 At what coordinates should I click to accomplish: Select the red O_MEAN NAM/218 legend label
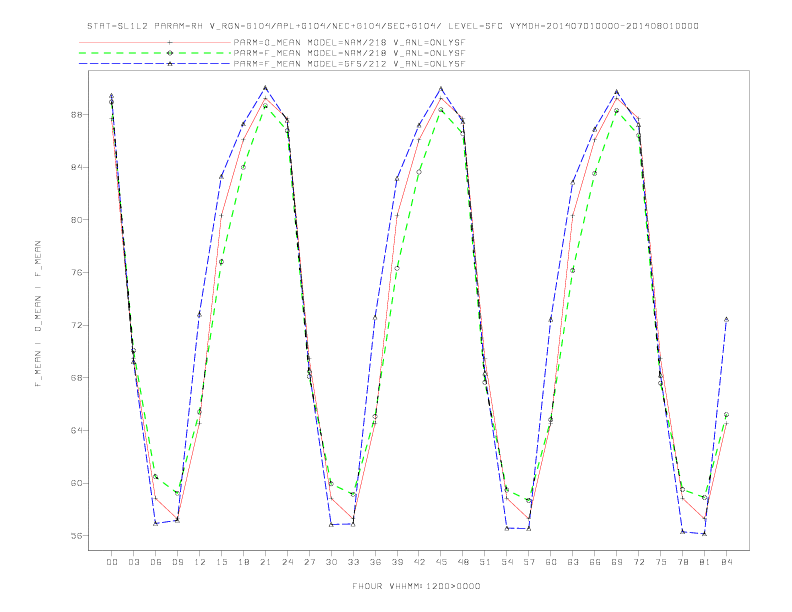point(349,42)
